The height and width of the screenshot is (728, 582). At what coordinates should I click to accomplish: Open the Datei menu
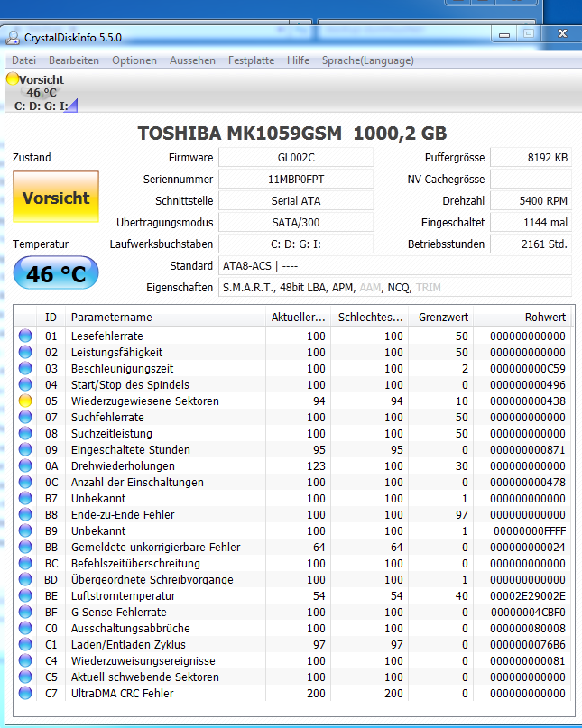(x=23, y=60)
